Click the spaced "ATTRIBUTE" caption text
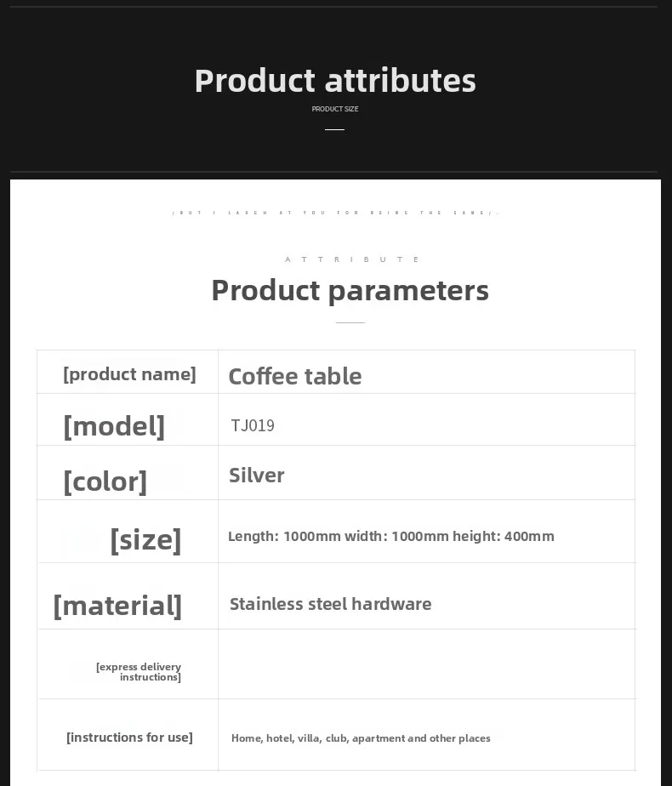This screenshot has width=672, height=786. coord(352,259)
